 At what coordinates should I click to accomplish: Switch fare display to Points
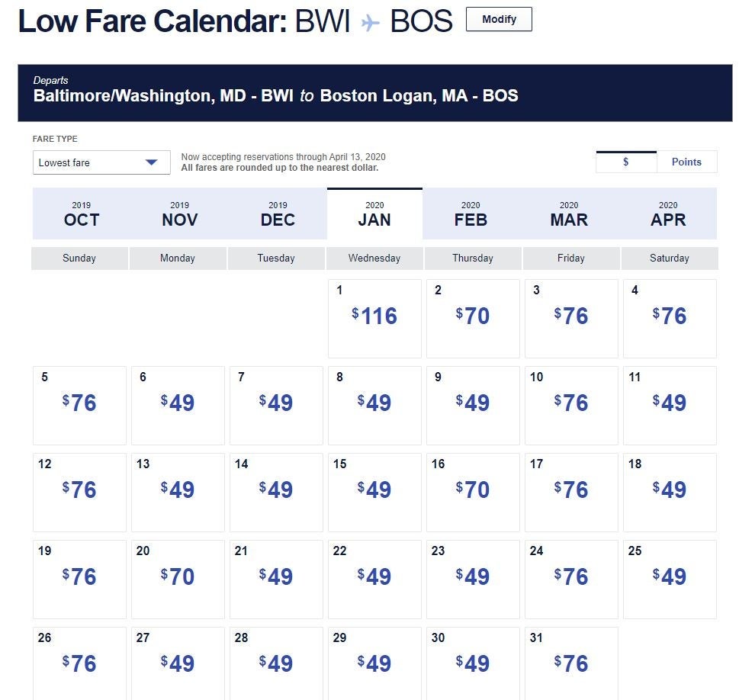[686, 162]
